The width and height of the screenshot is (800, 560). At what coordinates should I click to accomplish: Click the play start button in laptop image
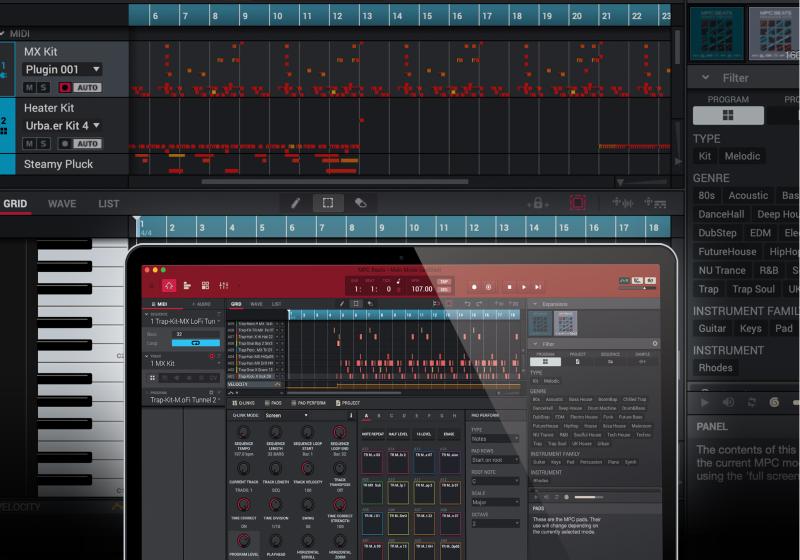pos(538,287)
